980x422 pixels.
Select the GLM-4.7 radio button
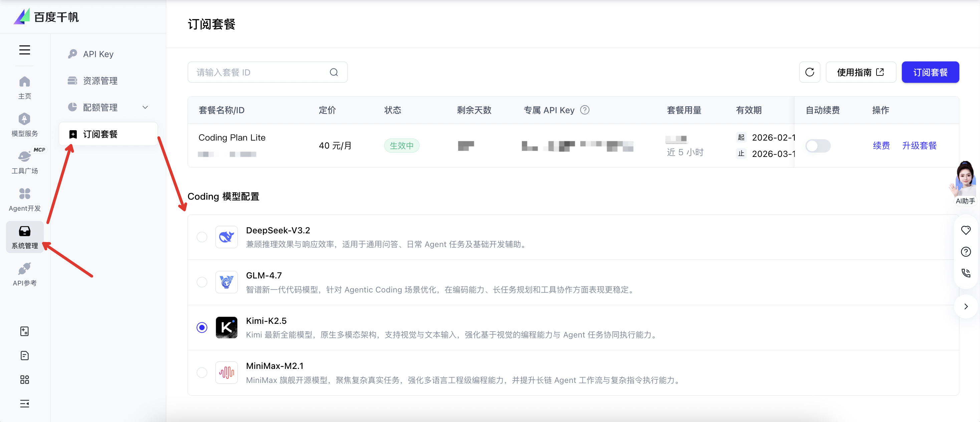[202, 282]
